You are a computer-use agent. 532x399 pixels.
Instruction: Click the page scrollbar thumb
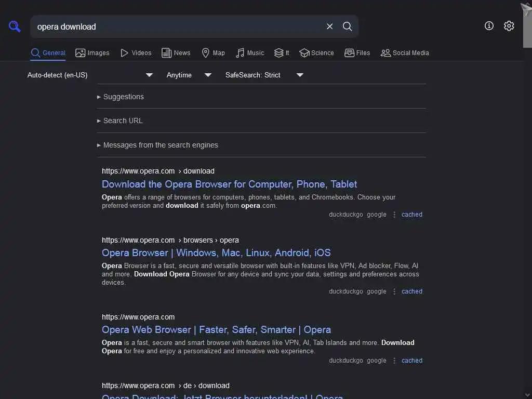pos(527,29)
